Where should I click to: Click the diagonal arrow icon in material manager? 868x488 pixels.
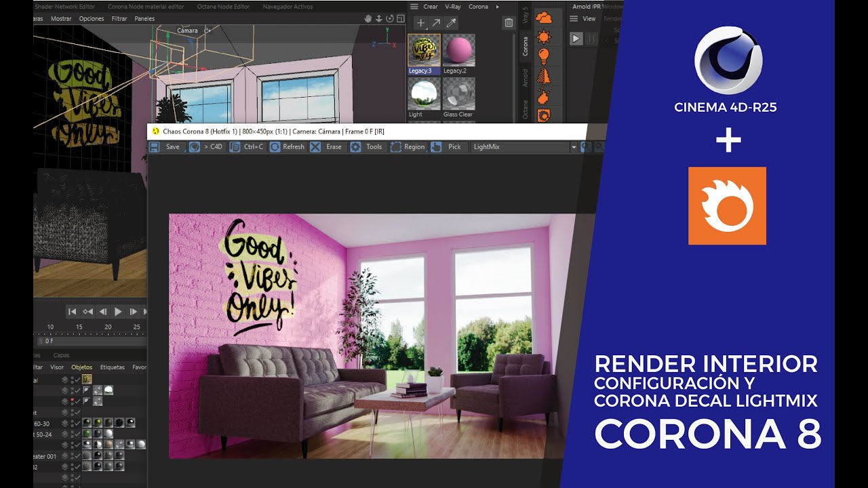pos(435,23)
